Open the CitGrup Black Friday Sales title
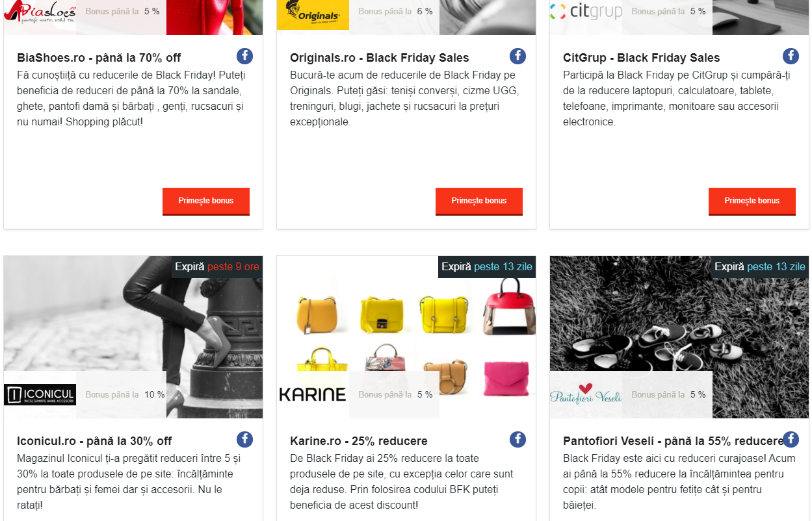 642,58
